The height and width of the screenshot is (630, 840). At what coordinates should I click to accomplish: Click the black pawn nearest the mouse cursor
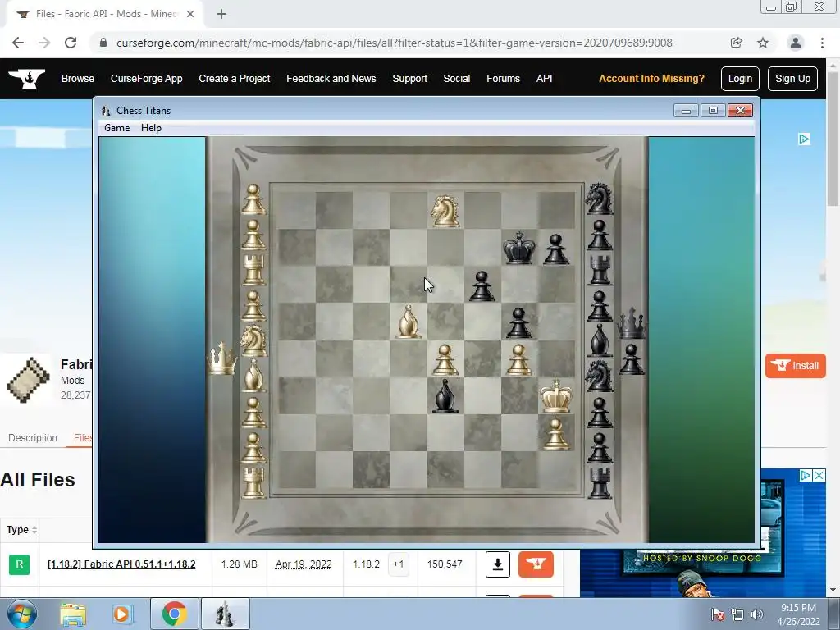pos(482,285)
